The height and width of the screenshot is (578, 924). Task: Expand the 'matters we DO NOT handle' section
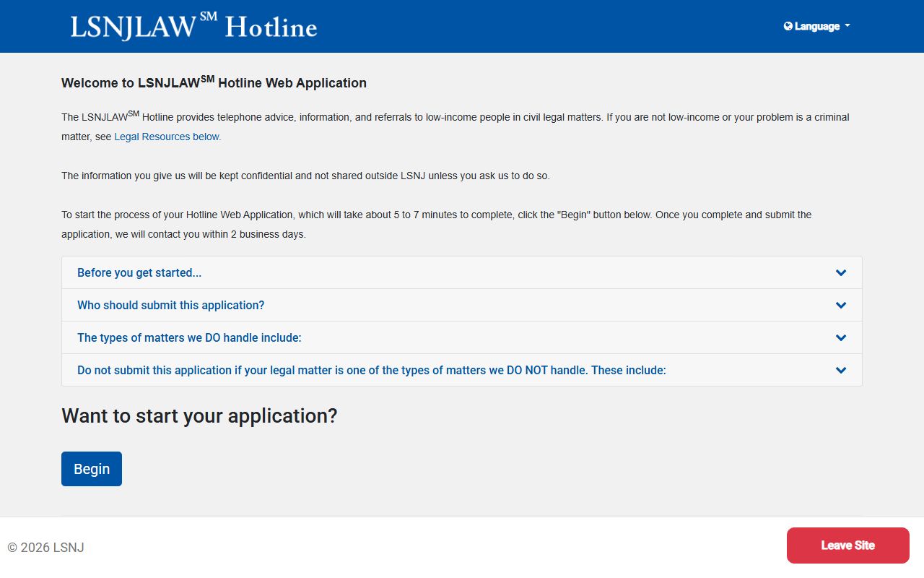pyautogui.click(x=462, y=370)
